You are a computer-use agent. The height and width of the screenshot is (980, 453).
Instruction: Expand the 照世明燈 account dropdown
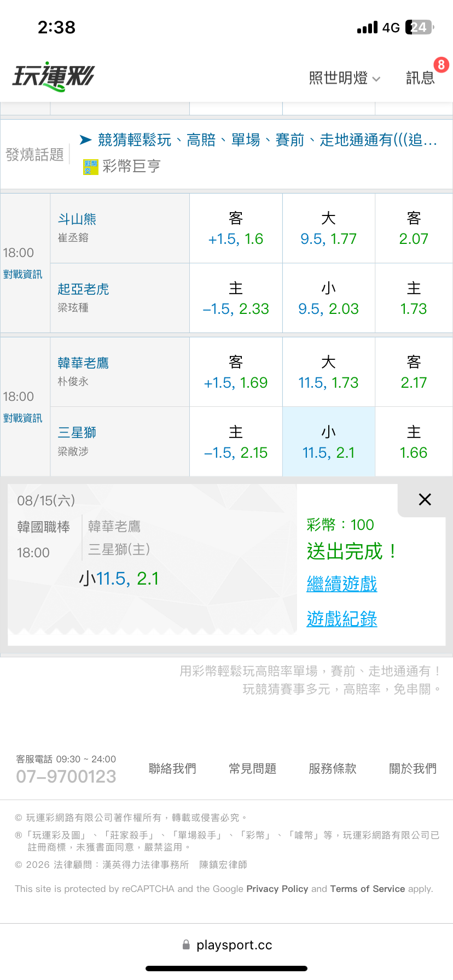point(345,78)
